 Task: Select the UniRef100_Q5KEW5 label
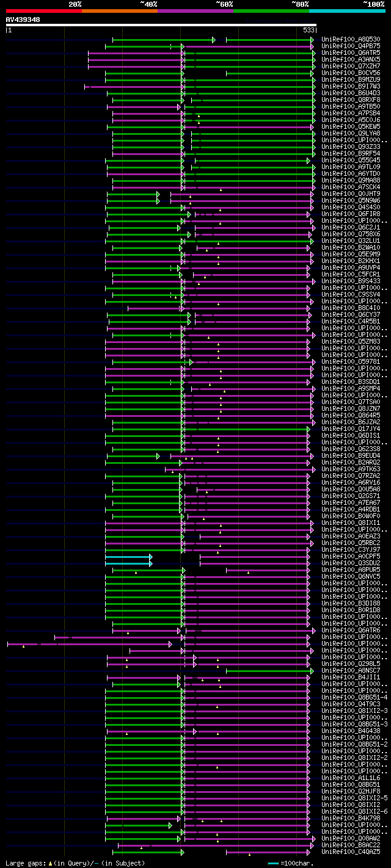351,127
